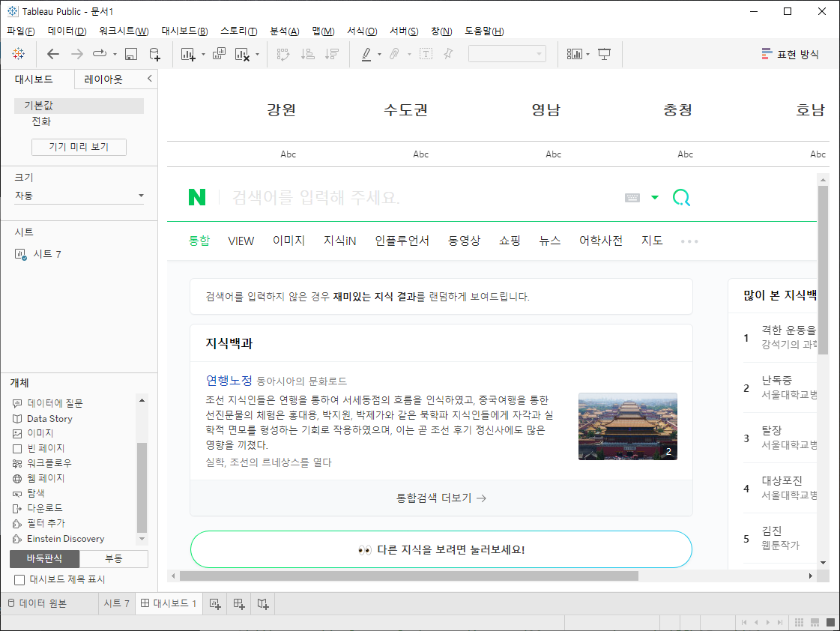The height and width of the screenshot is (631, 840).
Task: Click the save disk icon
Action: point(130,53)
